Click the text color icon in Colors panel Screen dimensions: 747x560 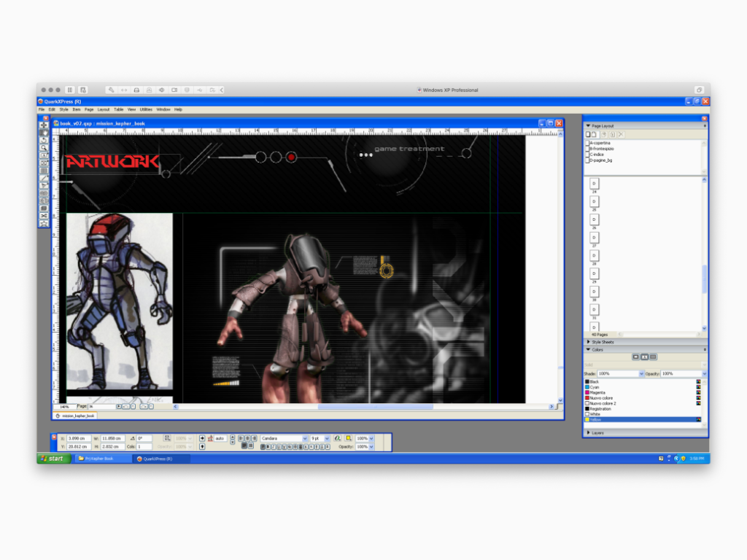point(644,357)
